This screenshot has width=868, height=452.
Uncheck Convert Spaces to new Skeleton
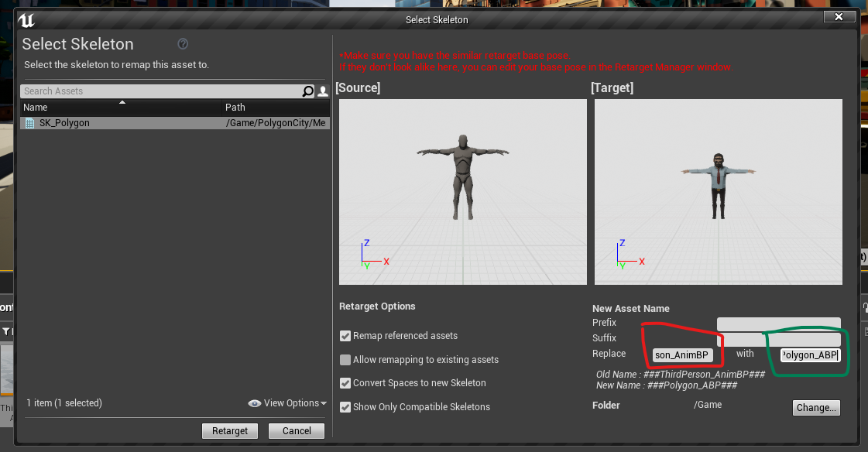[x=345, y=383]
